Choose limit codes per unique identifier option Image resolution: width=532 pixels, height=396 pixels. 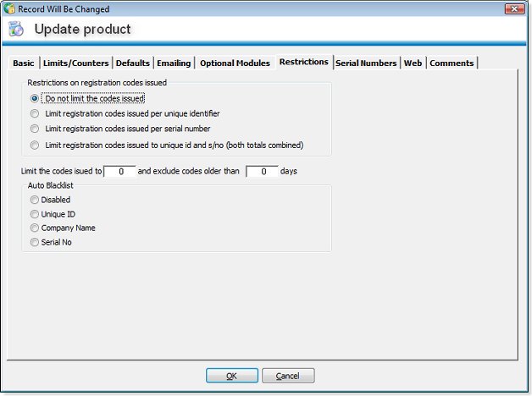(x=35, y=113)
